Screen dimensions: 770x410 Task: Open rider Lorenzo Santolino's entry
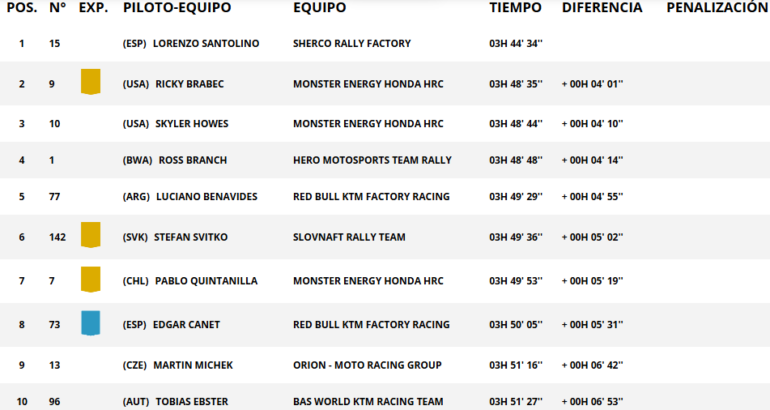pos(206,44)
